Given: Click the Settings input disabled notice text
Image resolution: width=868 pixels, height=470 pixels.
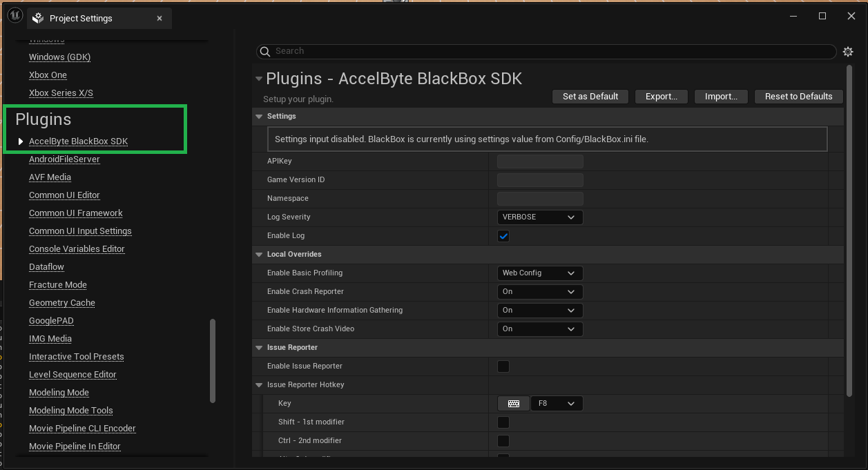Looking at the screenshot, I should click(x=461, y=139).
